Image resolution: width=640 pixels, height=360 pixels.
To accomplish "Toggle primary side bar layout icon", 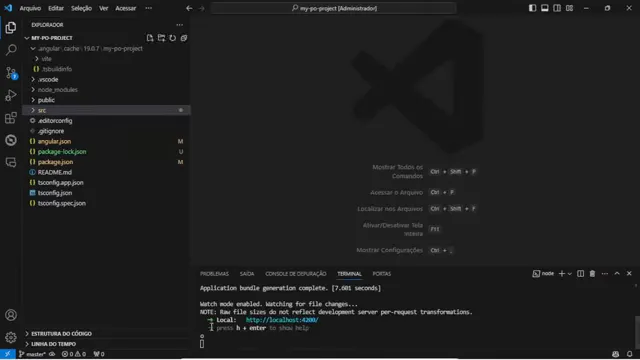I will pyautogui.click(x=532, y=8).
